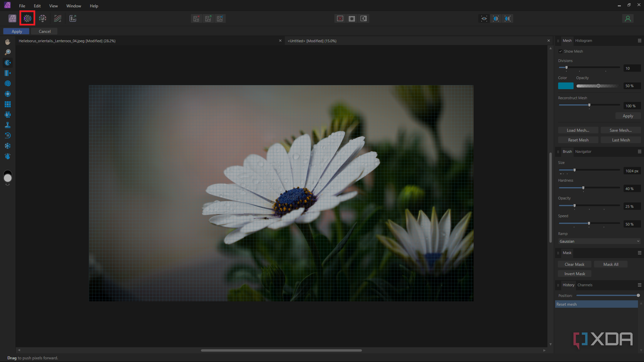The height and width of the screenshot is (362, 644).
Task: Swap the foreground and background colours
Action: click(8, 185)
